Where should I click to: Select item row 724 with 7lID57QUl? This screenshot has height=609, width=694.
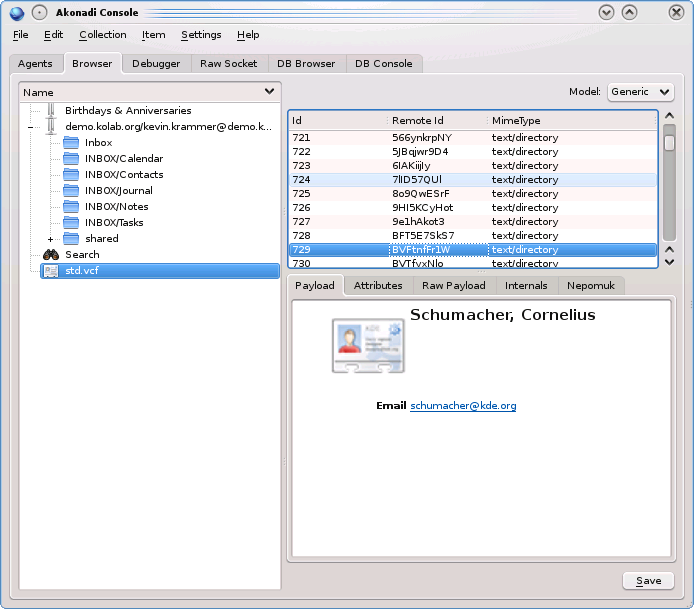pos(473,180)
